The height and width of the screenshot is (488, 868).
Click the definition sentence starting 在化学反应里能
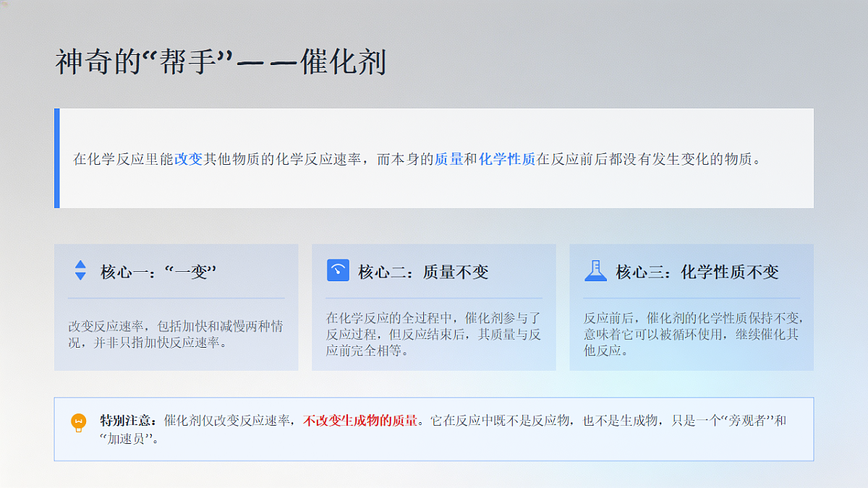417,159
